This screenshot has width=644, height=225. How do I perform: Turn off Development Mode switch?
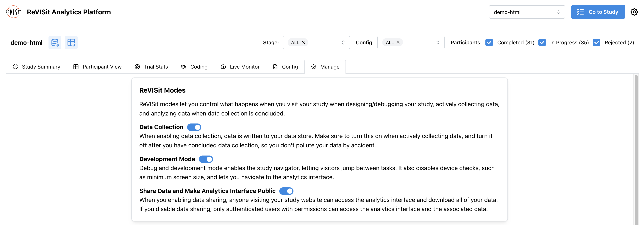pos(206,159)
